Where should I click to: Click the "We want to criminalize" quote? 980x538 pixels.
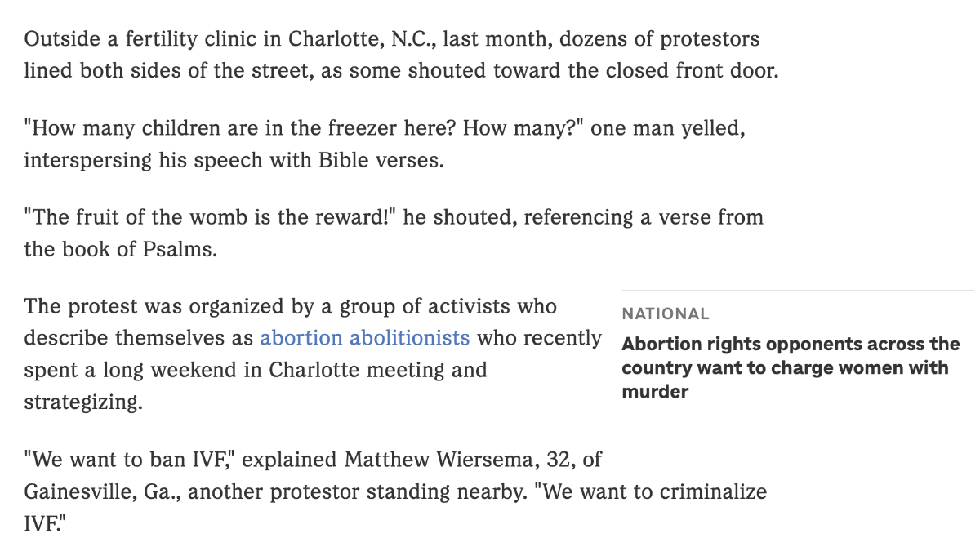655,492
